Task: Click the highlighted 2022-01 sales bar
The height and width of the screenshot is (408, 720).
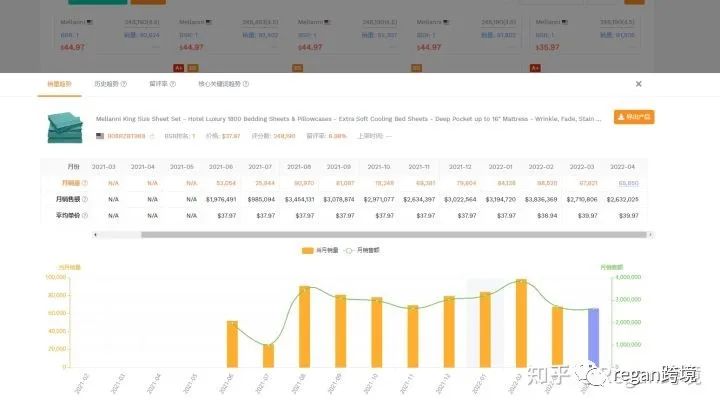Action: [485, 330]
